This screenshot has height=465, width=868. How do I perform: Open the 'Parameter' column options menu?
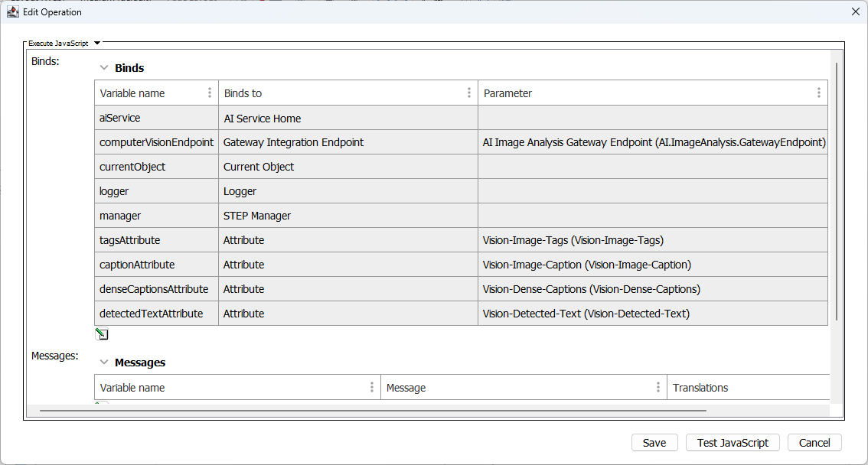(818, 93)
